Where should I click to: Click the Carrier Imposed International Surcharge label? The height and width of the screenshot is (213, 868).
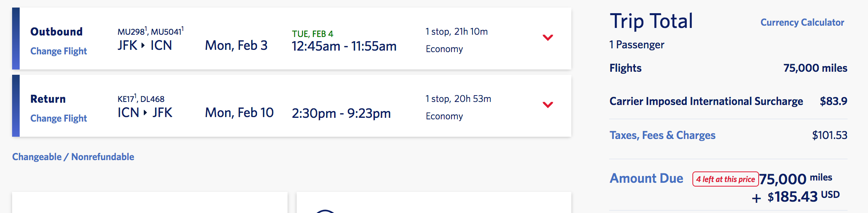pyautogui.click(x=706, y=101)
